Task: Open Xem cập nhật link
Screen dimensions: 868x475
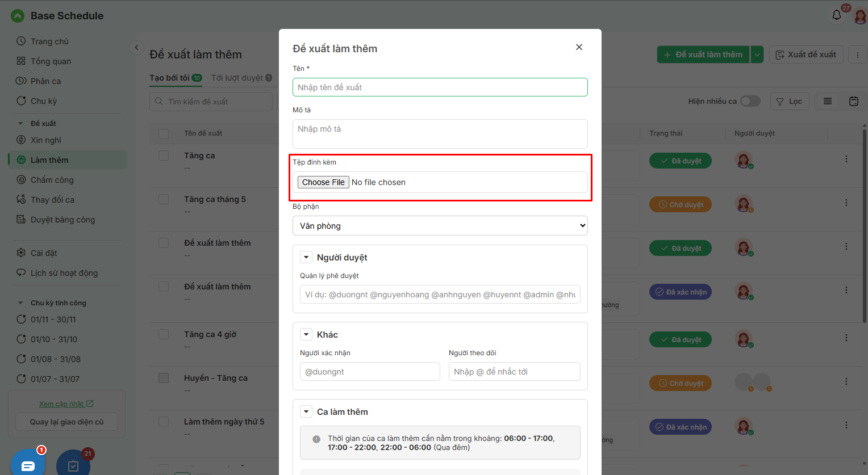Action: click(66, 403)
